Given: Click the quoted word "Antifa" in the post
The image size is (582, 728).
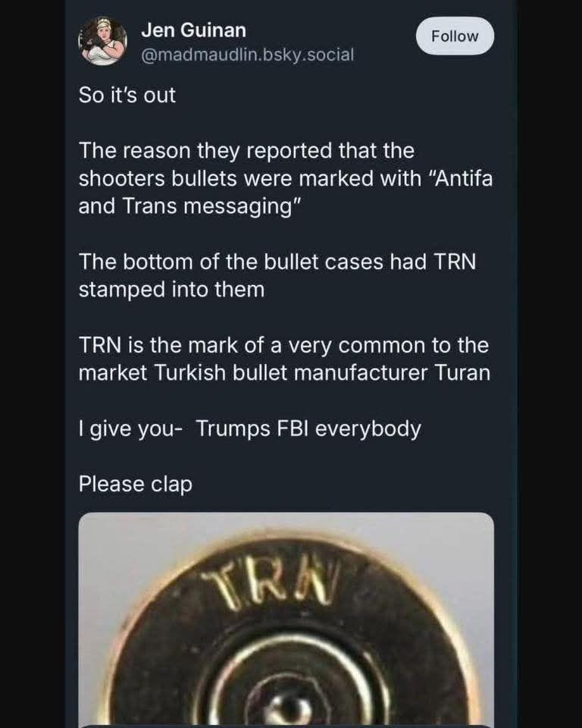Looking at the screenshot, I should coord(462,178).
